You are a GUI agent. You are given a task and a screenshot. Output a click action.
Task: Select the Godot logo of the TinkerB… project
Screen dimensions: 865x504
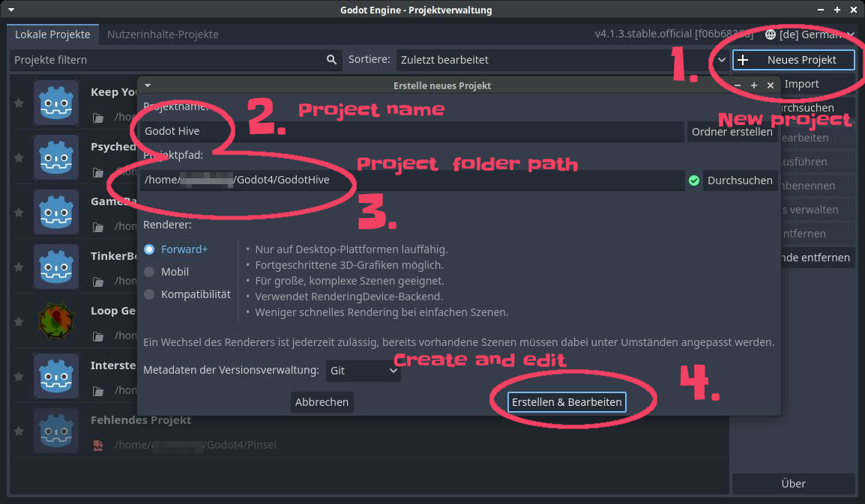[x=56, y=267]
